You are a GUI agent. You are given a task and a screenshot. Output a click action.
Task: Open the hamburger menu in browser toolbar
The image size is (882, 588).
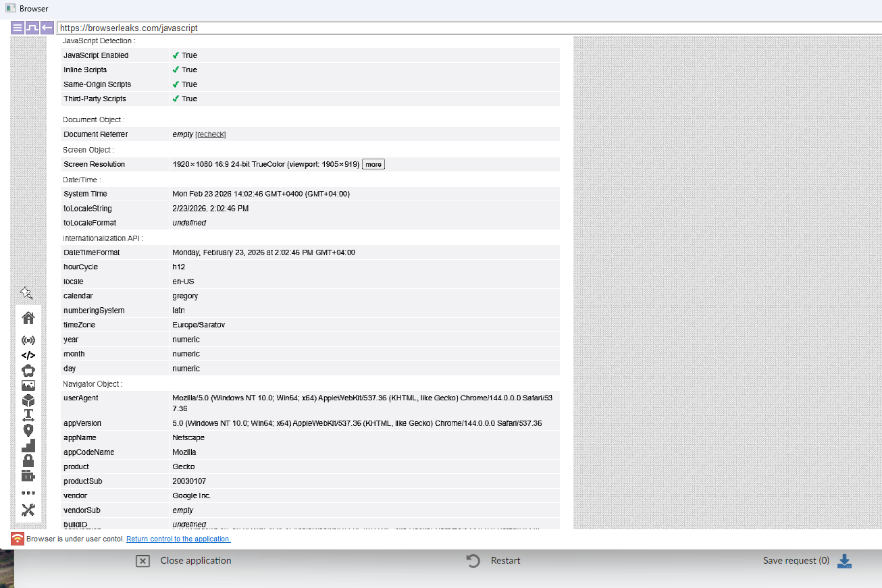(18, 28)
